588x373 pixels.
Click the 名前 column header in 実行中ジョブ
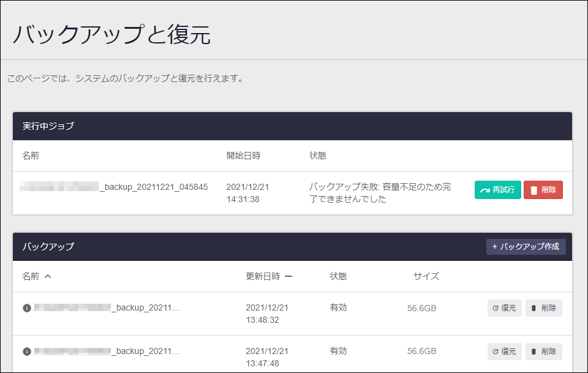(31, 156)
